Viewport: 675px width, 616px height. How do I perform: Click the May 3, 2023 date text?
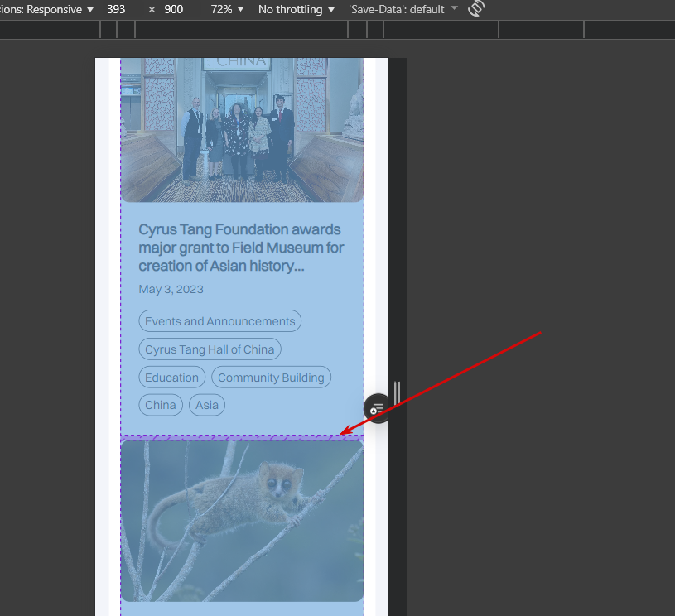171,289
